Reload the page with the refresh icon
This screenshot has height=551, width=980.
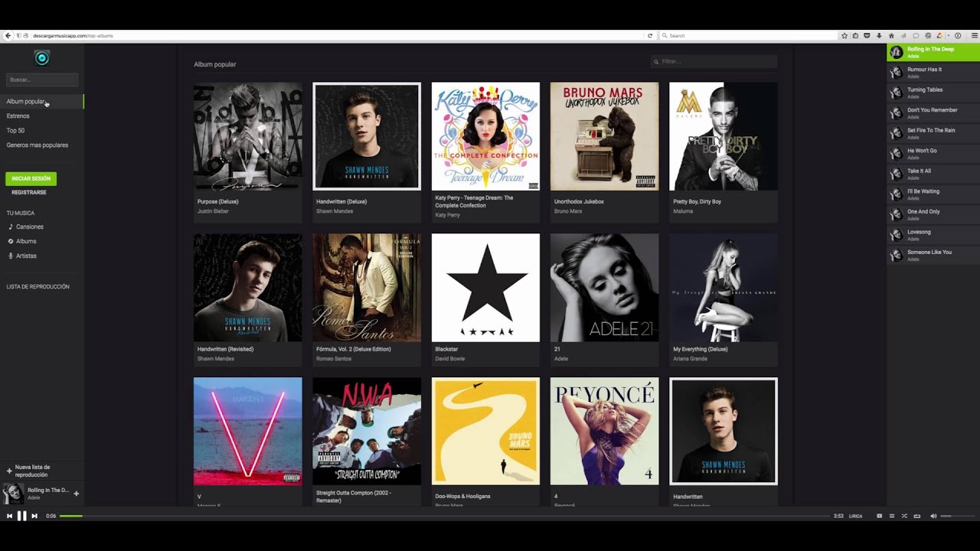[x=650, y=36]
